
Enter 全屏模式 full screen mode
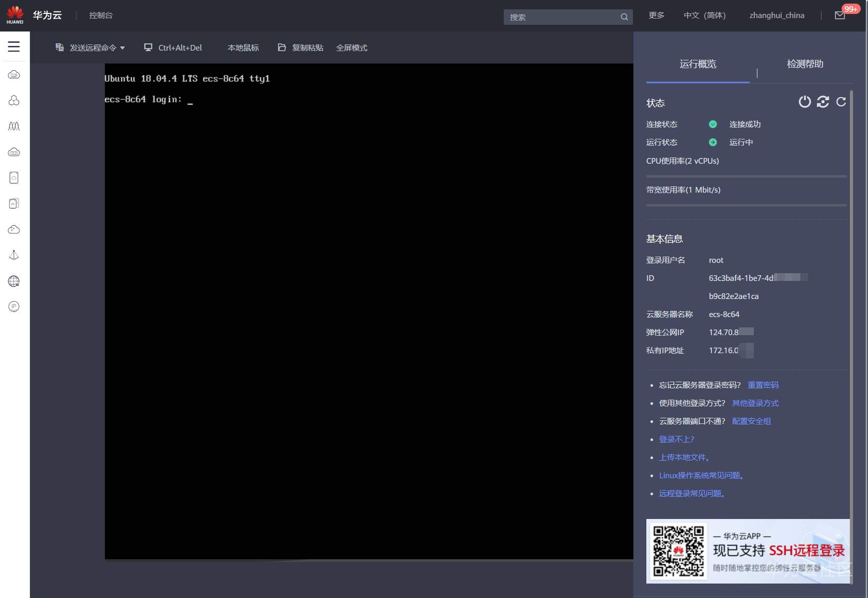pos(352,48)
